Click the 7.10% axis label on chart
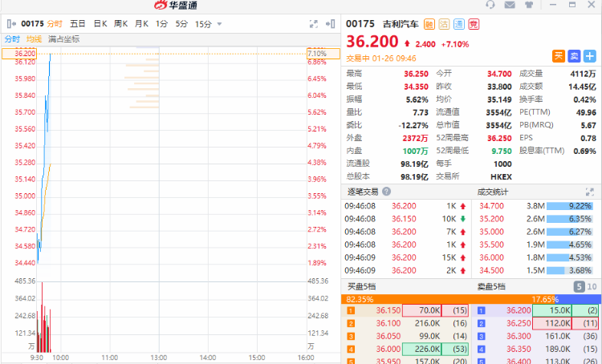This screenshot has height=364, width=602. tap(323, 53)
